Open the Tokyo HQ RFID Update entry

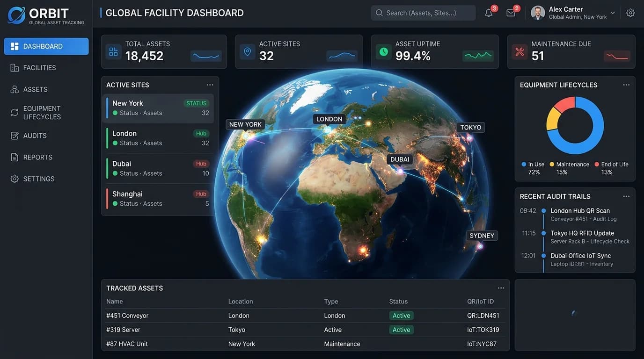click(x=575, y=237)
